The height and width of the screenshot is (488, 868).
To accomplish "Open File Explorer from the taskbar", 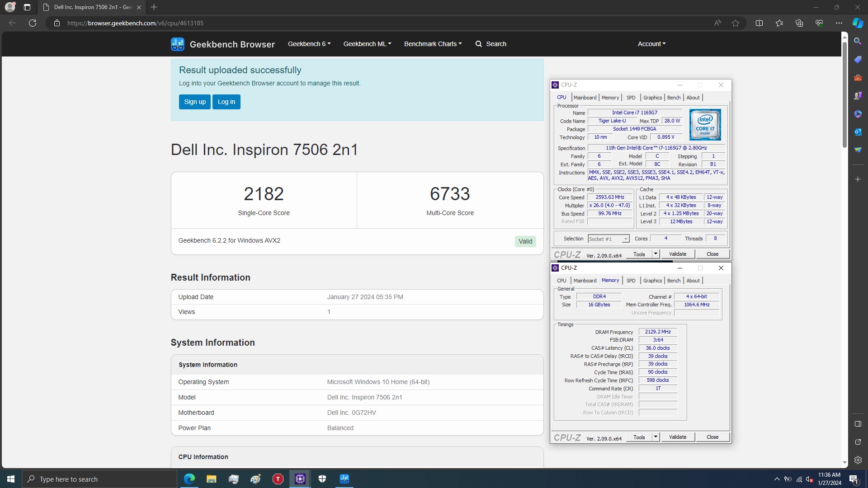I will [211, 479].
